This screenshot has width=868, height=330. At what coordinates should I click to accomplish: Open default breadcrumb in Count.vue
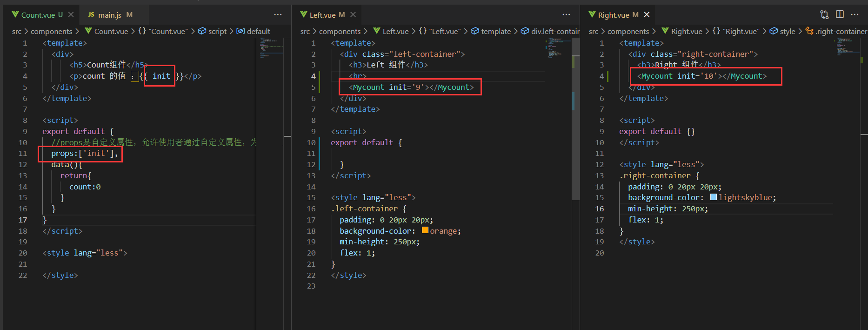(254, 32)
